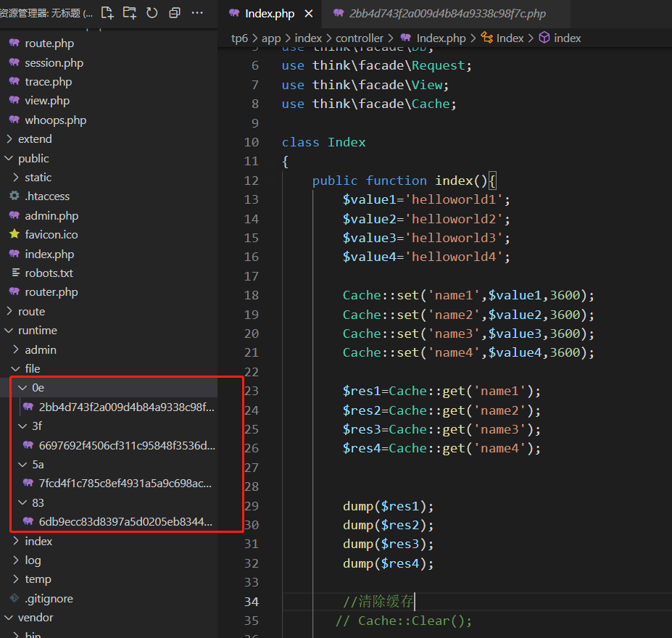This screenshot has height=638, width=672.
Task: Click use think\facade\Cache; import line
Action: click(x=369, y=104)
